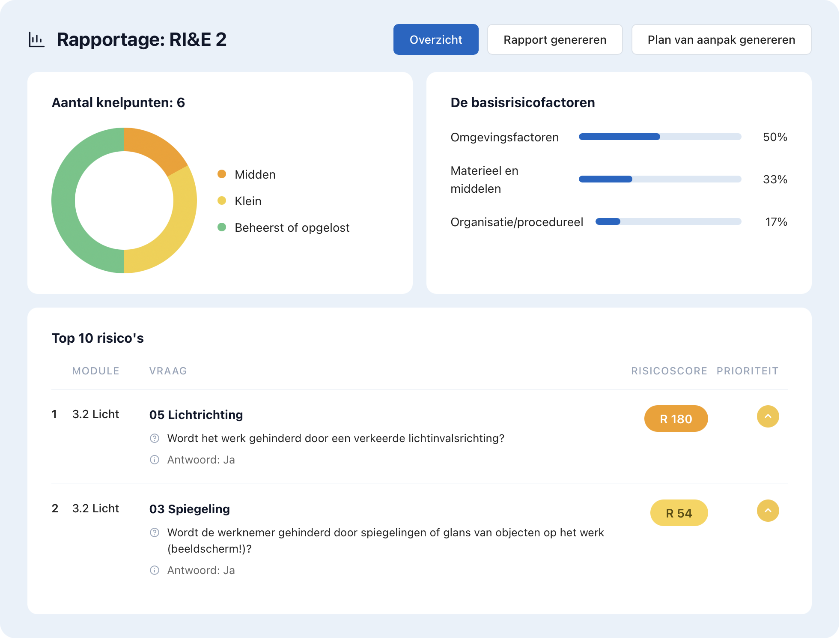Viewport: 840px width, 640px height.
Task: Click the lichtinvalsrichting question text
Action: [336, 438]
